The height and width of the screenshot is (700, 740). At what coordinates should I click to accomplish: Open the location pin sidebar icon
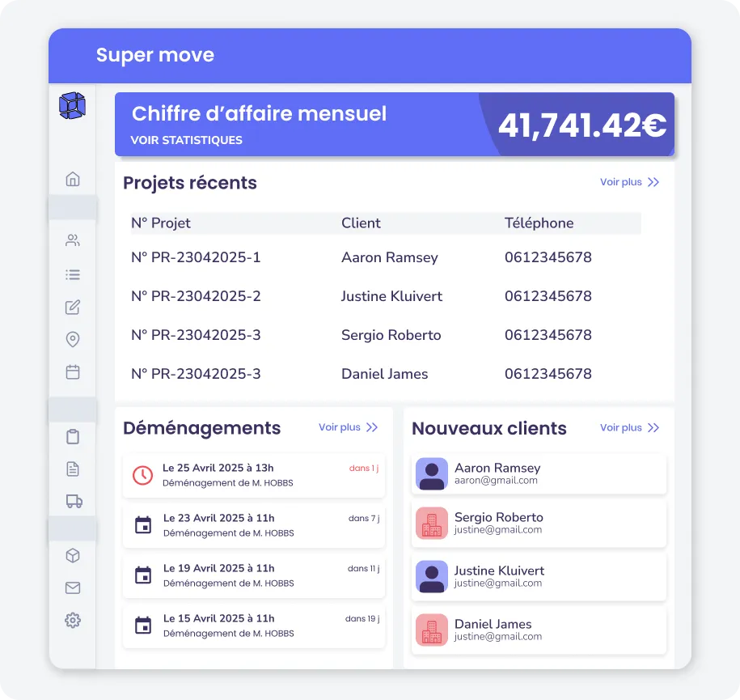tap(73, 339)
